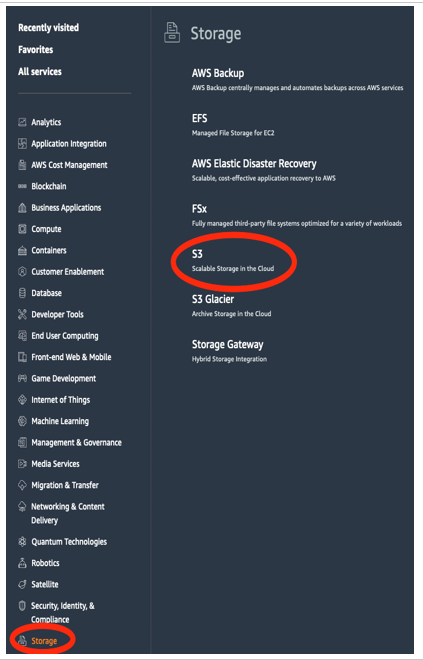Click the Blockchain category icon
Screen dimensions: 423x660
coord(22,186)
